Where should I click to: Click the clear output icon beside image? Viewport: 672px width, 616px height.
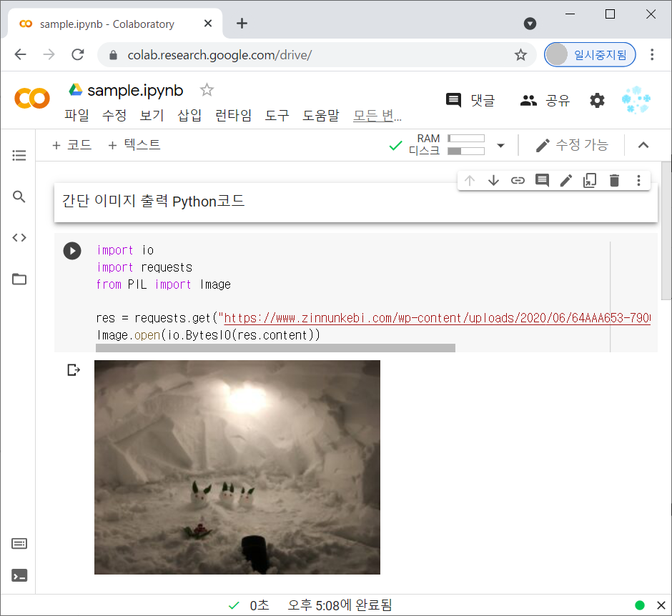pyautogui.click(x=74, y=369)
